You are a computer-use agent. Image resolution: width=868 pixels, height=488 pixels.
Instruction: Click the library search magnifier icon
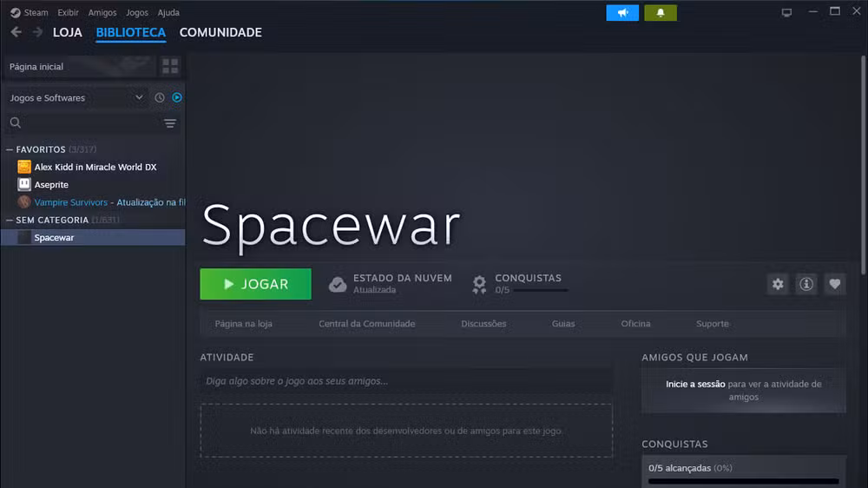[16, 122]
